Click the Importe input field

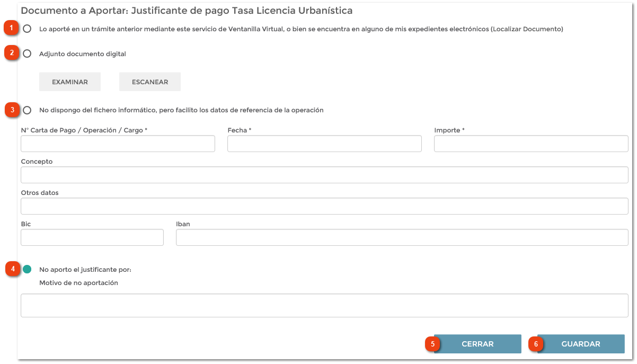tap(530, 143)
